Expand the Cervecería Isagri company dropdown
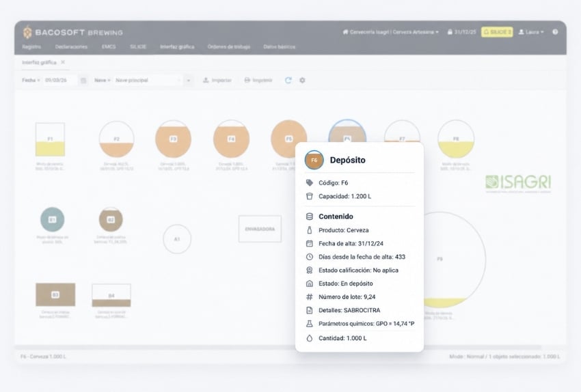 390,32
